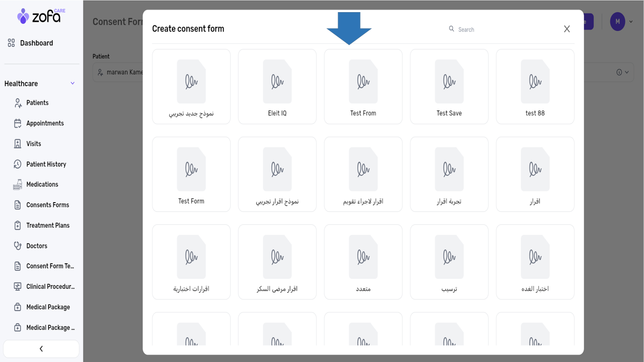The height and width of the screenshot is (362, 644).
Task: Click the Dashboard grid icon
Action: 11,43
